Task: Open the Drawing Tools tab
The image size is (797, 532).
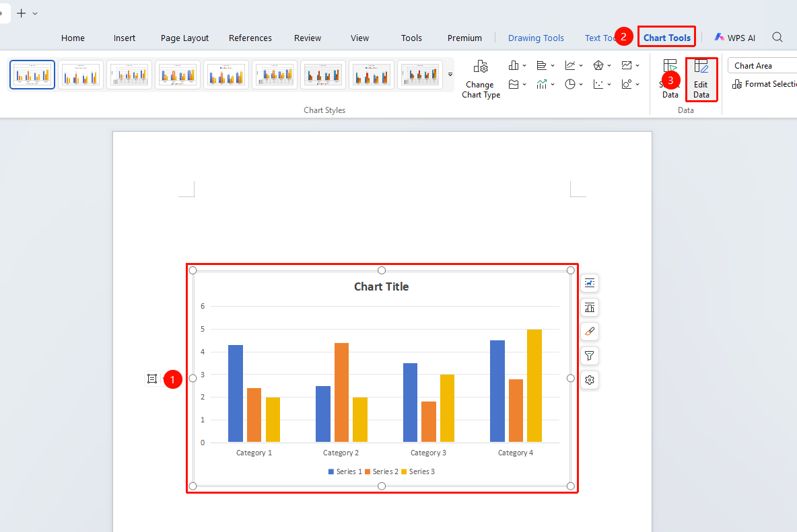Action: tap(536, 38)
